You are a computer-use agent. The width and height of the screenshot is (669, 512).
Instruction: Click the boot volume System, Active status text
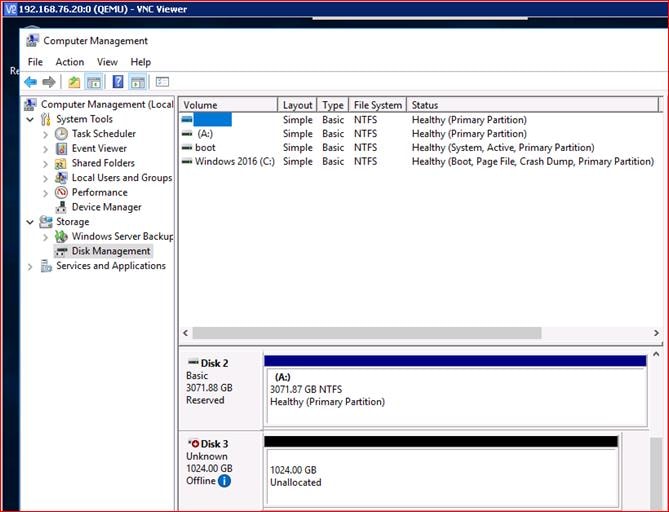[x=503, y=148]
